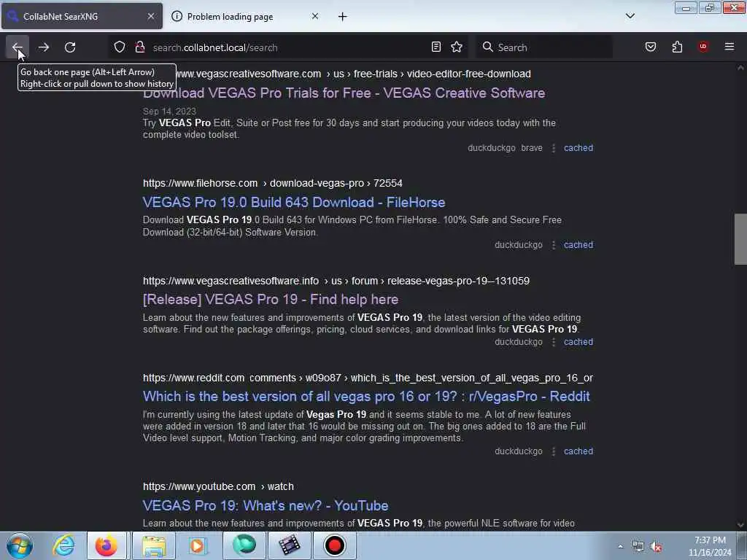List all tabs dropdown arrow
Image resolution: width=747 pixels, height=560 pixels.
coord(630,16)
